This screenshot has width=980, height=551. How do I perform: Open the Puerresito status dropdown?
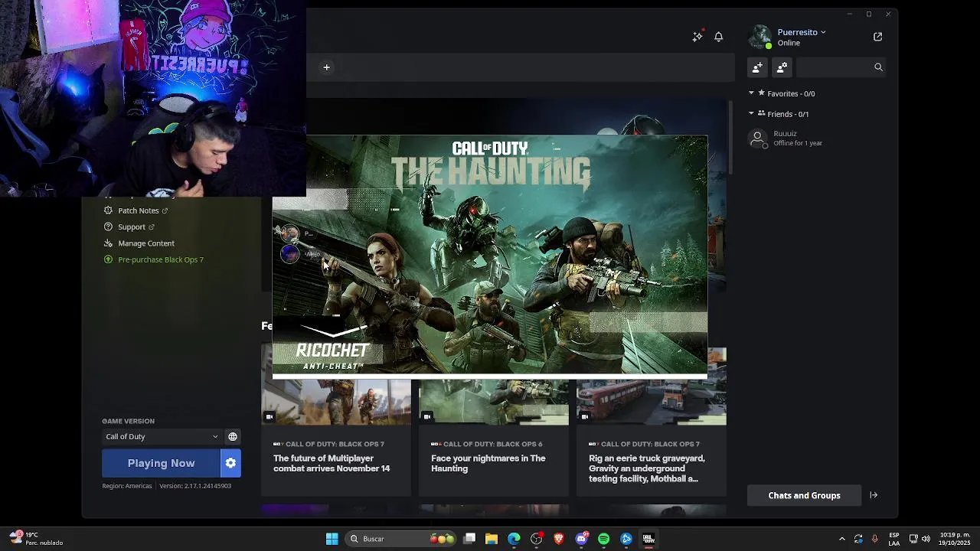tap(802, 32)
